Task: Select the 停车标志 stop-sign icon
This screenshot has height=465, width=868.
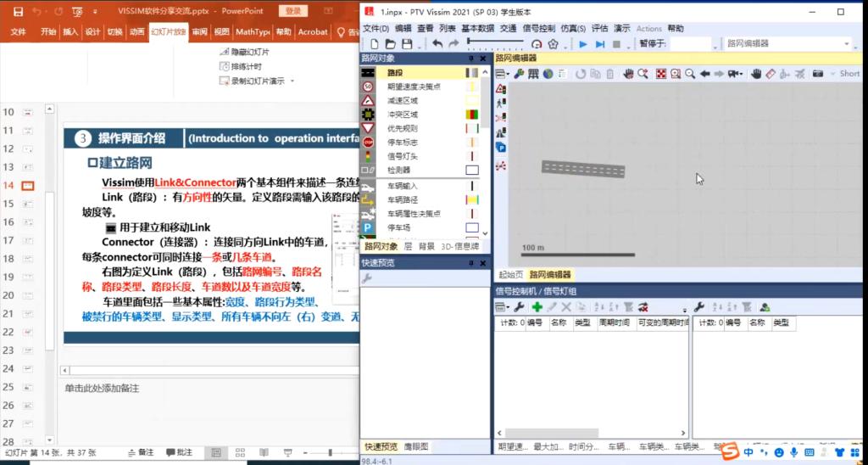Action: click(368, 143)
